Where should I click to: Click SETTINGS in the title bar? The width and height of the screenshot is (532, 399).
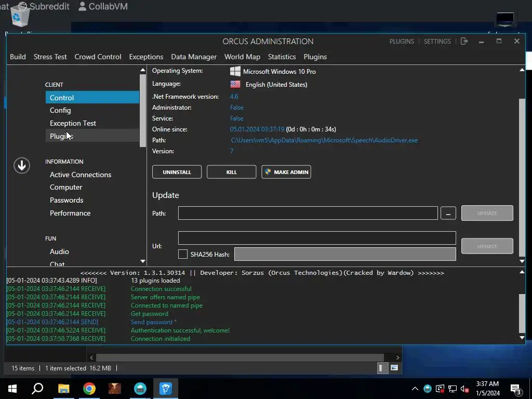point(437,41)
